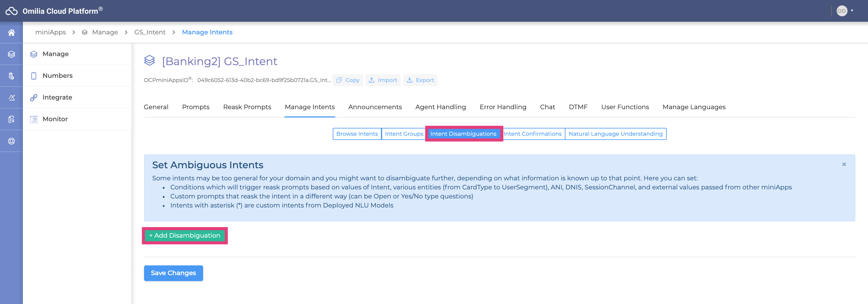Click the layers icon beside Manage breadcrumb

[x=85, y=32]
